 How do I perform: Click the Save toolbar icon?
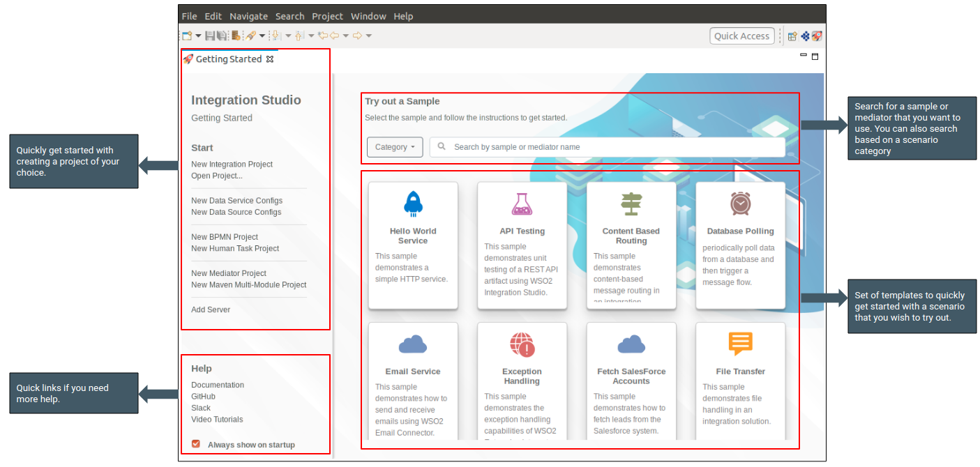209,36
